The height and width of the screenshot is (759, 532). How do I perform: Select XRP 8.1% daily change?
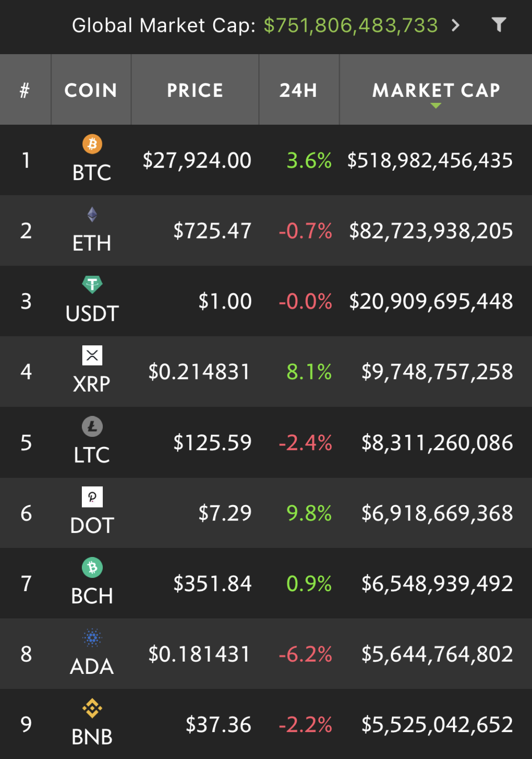[x=309, y=372]
